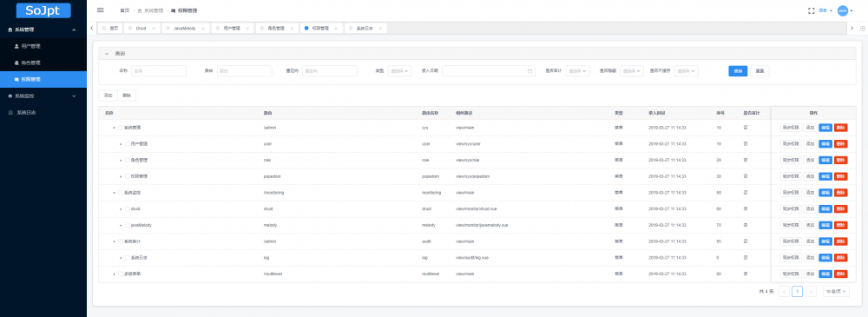Select pagination page 1
868x317 pixels.
(797, 292)
